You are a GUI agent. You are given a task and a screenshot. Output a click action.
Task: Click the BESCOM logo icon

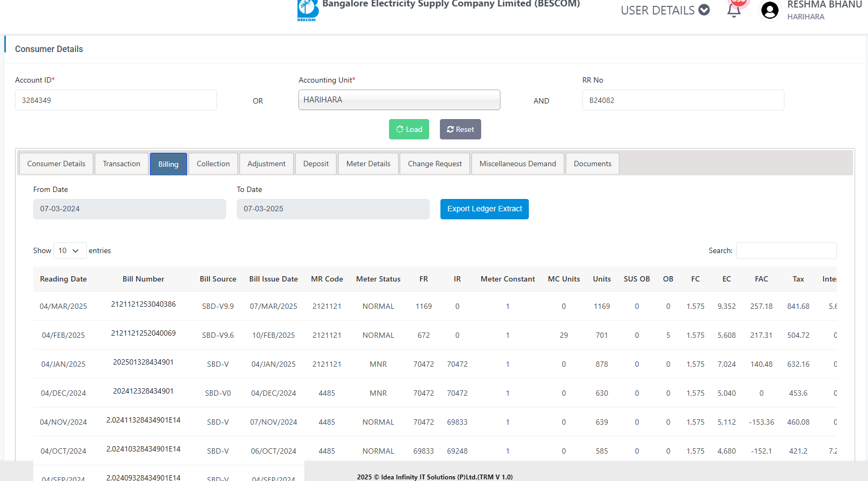308,10
